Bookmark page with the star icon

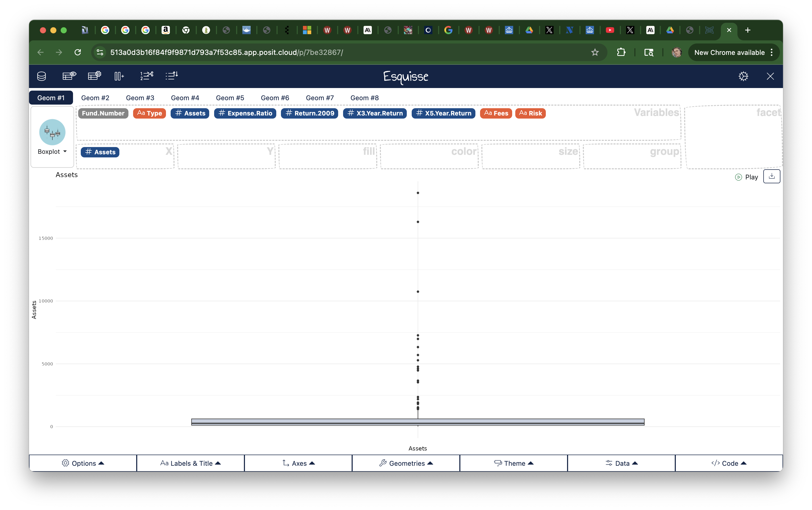coord(595,52)
